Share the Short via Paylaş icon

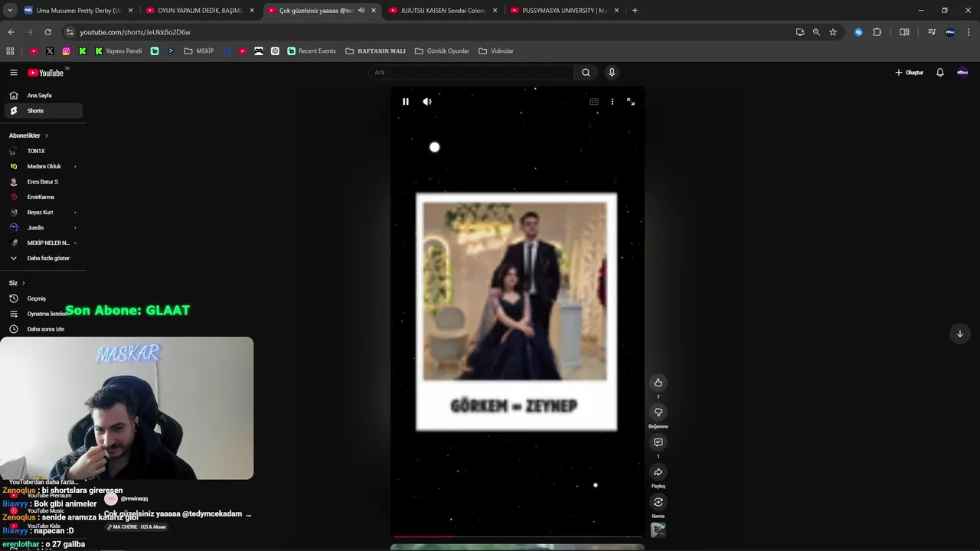pos(658,472)
